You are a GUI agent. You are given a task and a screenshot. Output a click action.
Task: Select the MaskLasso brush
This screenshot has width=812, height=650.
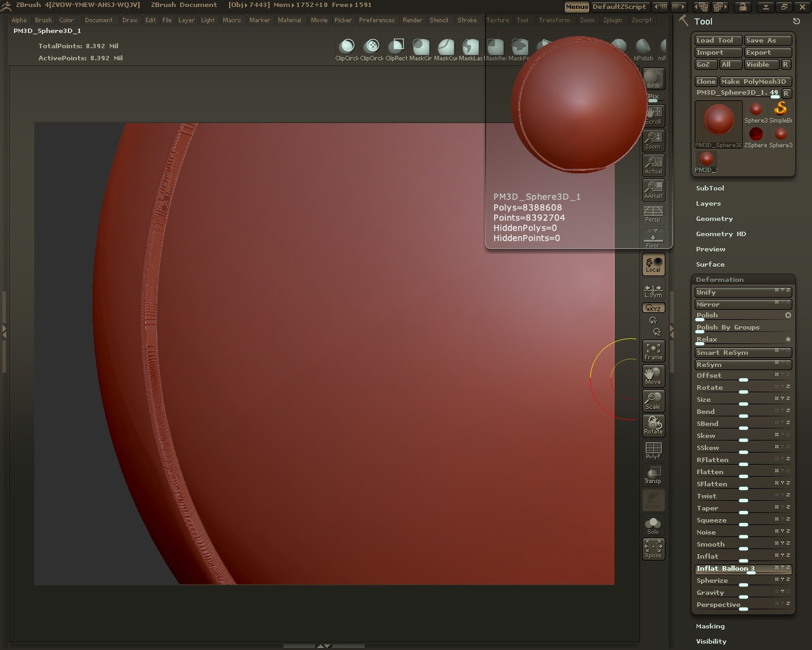point(471,50)
